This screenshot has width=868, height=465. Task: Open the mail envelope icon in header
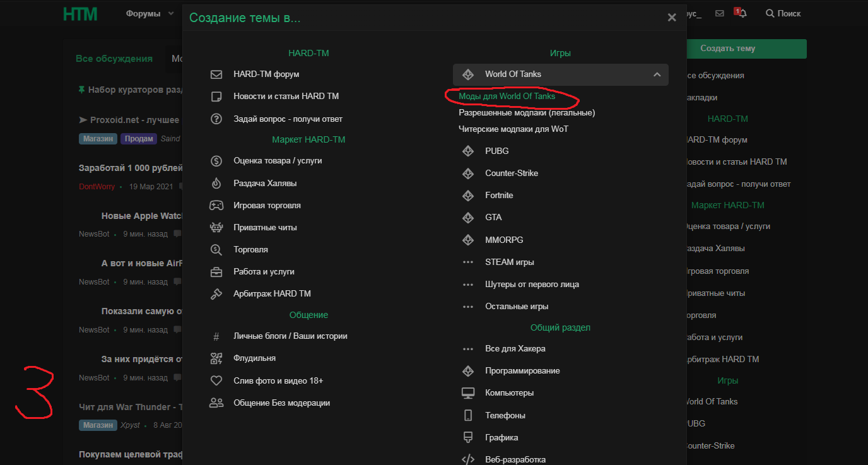(720, 13)
